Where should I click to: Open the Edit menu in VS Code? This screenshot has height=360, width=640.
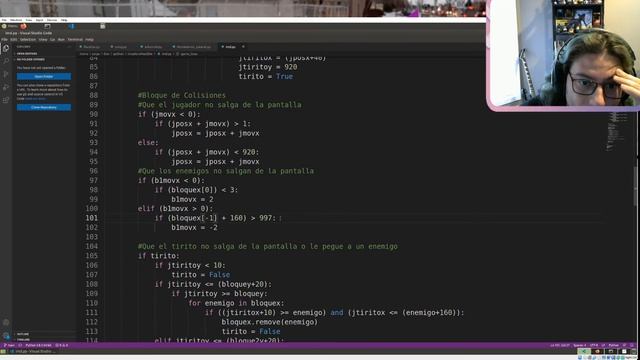pyautogui.click(x=13, y=40)
